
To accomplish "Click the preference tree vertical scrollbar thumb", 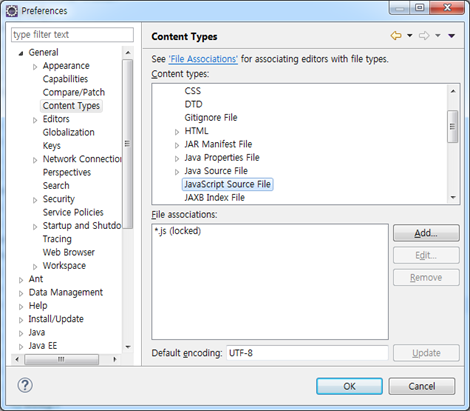I will pyautogui.click(x=128, y=144).
